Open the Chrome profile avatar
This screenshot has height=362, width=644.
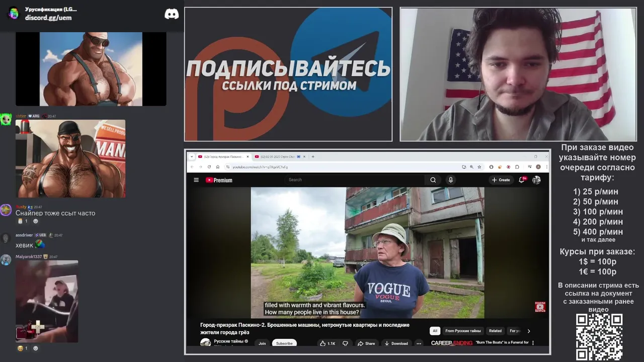coord(538,167)
